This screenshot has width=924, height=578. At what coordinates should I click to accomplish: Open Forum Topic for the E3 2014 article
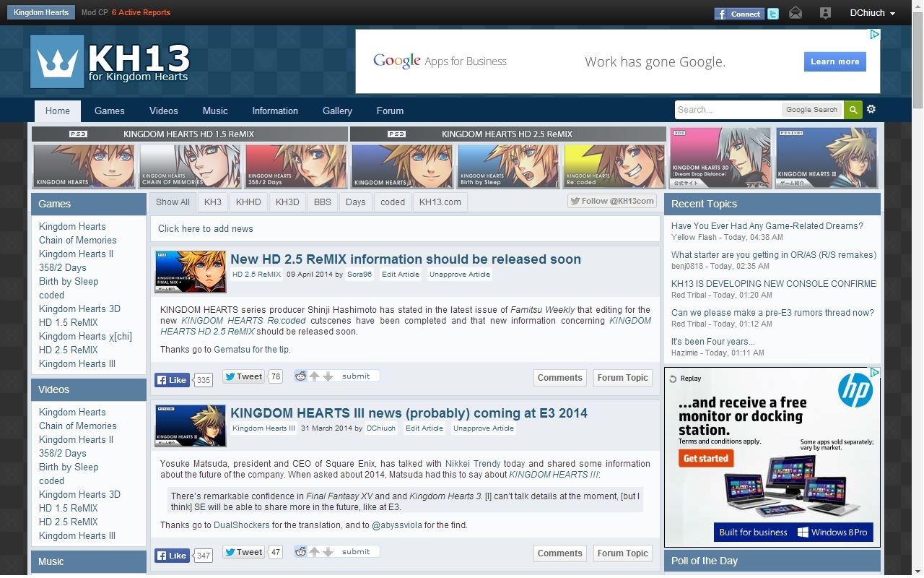(x=623, y=553)
